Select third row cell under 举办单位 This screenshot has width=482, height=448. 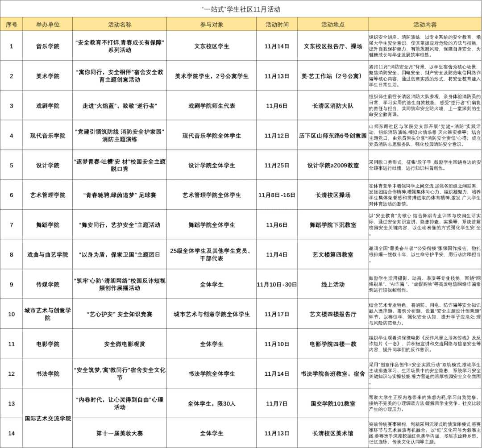[x=47, y=106]
